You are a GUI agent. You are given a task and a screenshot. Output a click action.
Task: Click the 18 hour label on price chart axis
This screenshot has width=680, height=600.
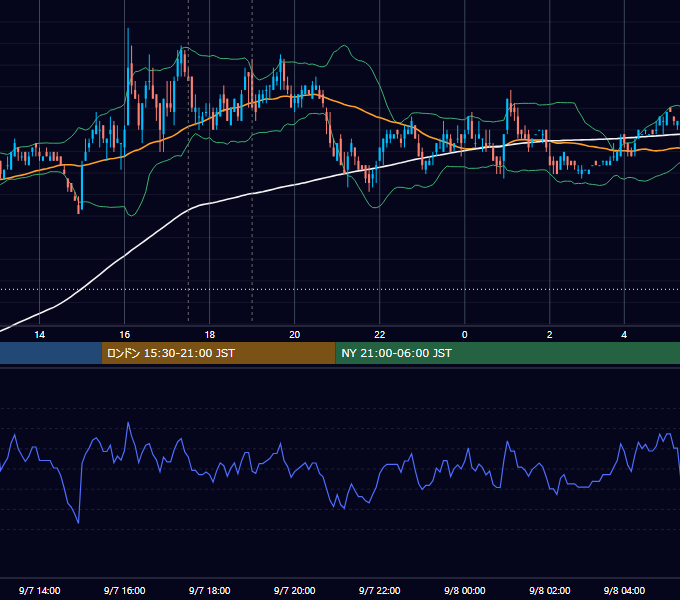click(209, 335)
